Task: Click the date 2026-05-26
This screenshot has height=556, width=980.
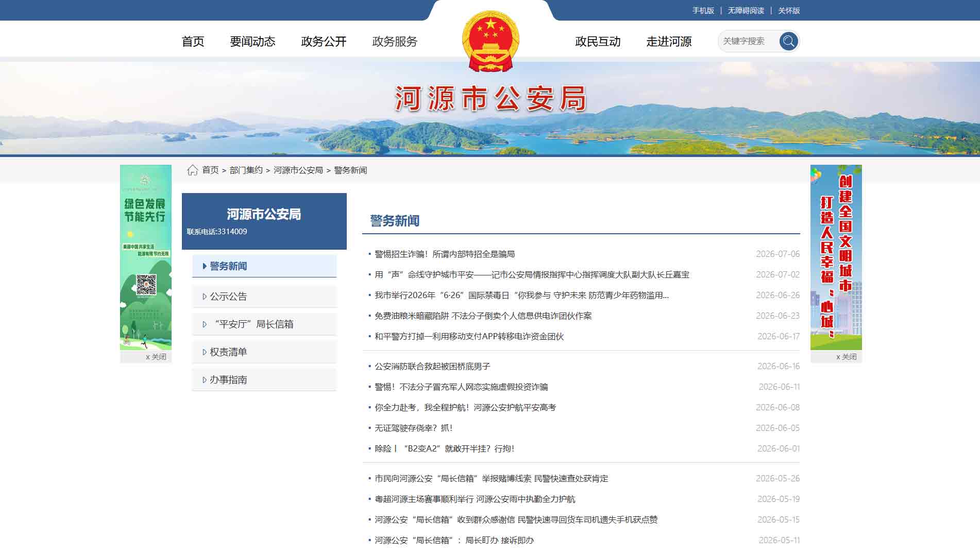Action: tap(778, 479)
